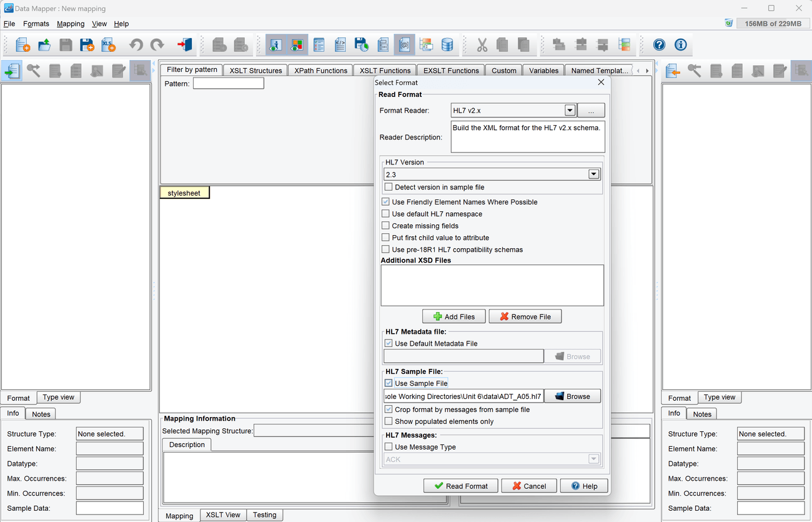Click inside the Pattern input field
Image resolution: width=812 pixels, height=522 pixels.
coord(228,83)
